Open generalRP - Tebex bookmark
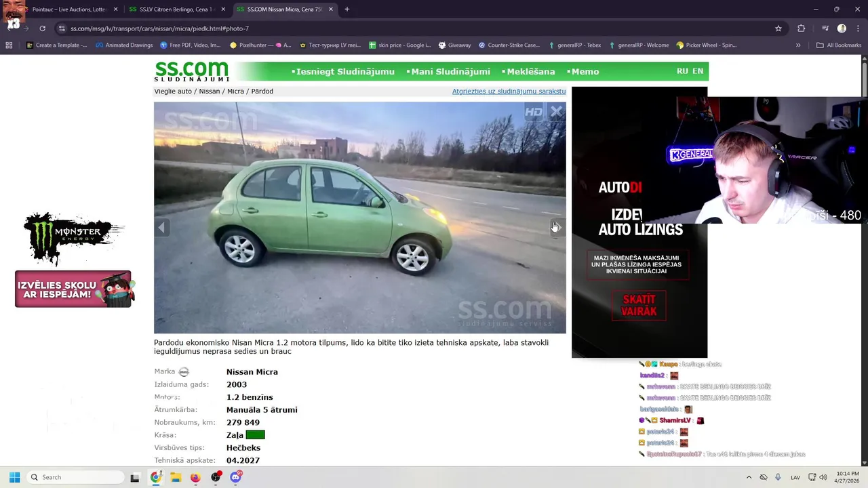 click(574, 45)
